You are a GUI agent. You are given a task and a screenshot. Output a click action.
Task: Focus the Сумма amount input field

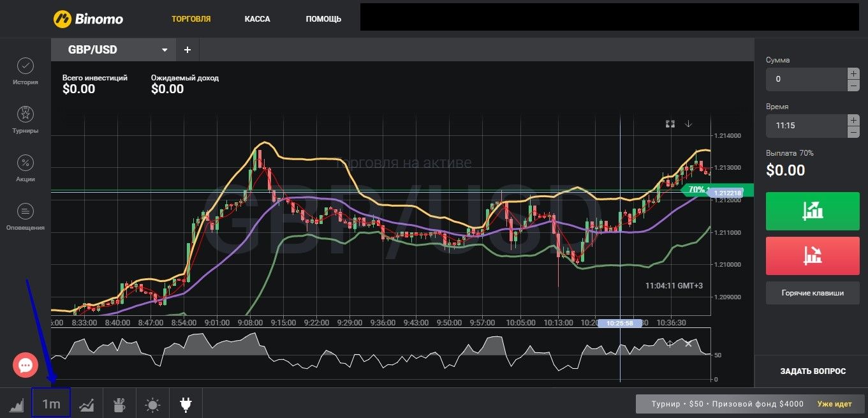coord(806,79)
